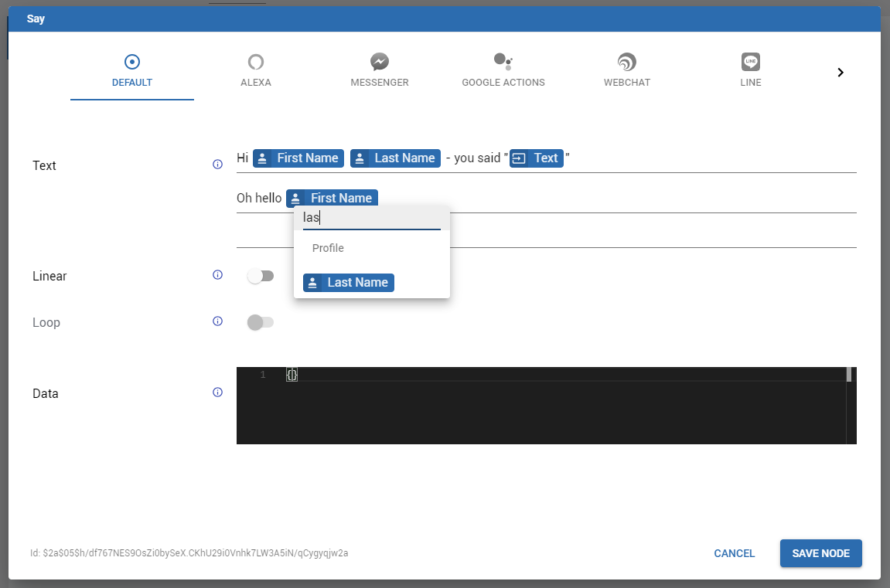The image size is (890, 588).
Task: Click inside the Data JSON code editor
Action: tap(541, 410)
